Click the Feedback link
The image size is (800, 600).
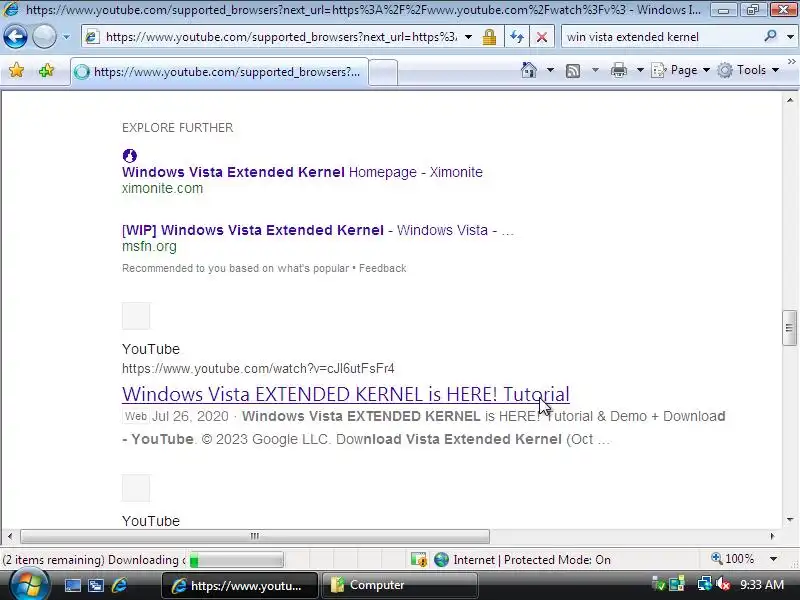[383, 268]
